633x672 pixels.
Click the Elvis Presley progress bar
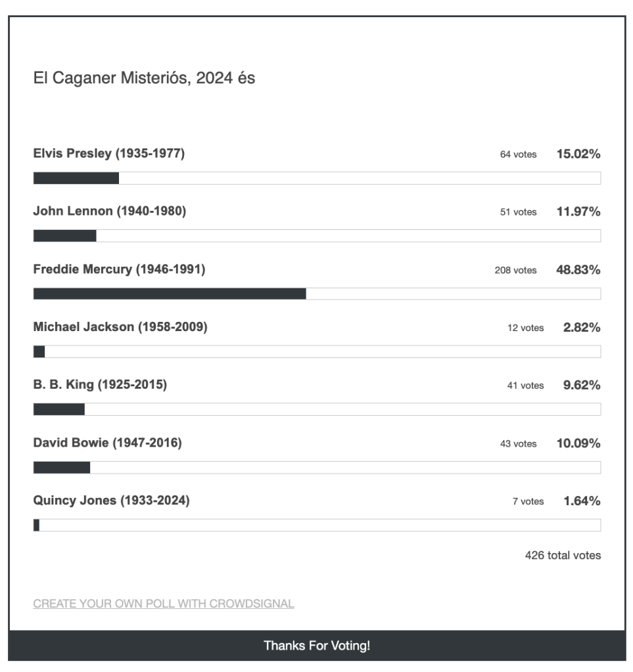pyautogui.click(x=317, y=178)
